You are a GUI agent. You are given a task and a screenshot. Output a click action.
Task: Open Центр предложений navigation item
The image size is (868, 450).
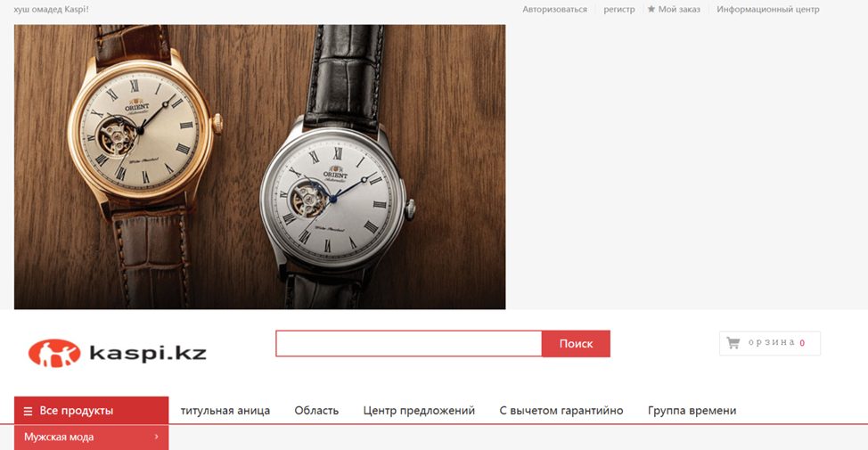[x=419, y=411]
